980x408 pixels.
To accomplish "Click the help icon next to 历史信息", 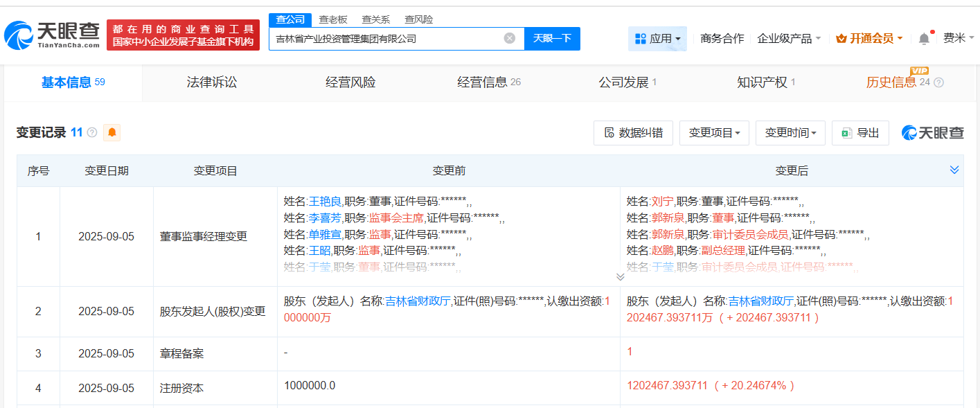I will 939,82.
